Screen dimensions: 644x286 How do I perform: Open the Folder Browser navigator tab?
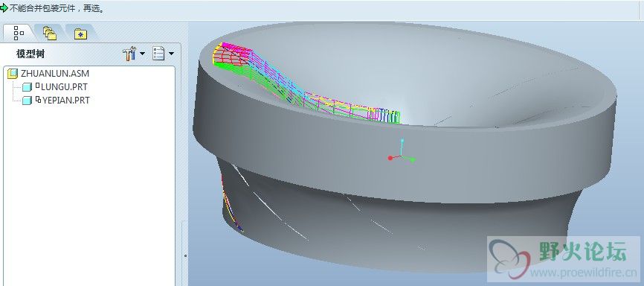coord(50,33)
